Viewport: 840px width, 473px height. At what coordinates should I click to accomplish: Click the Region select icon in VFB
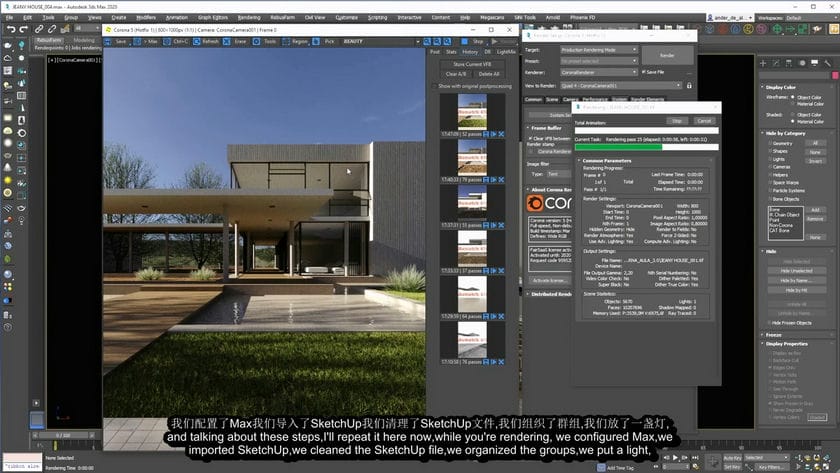(286, 41)
